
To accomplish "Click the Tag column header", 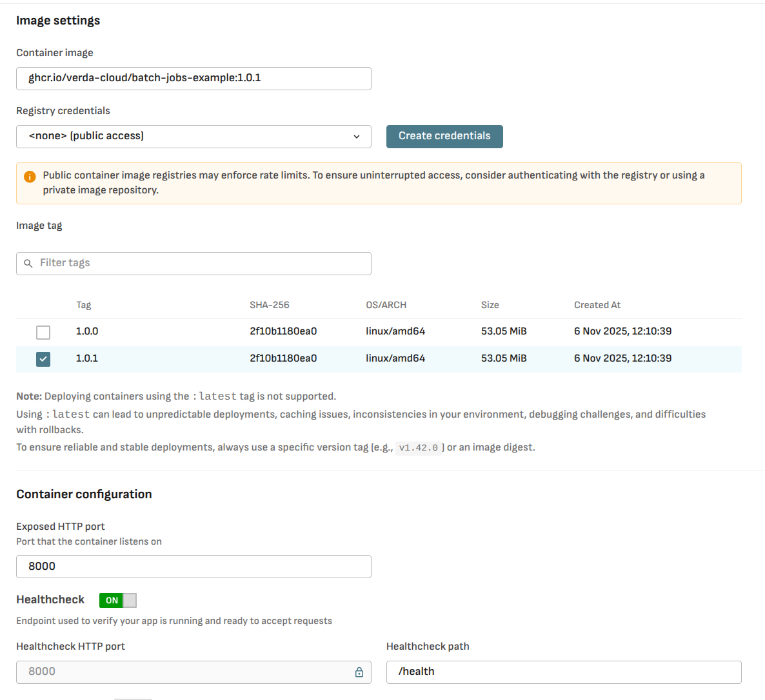I will click(x=84, y=305).
